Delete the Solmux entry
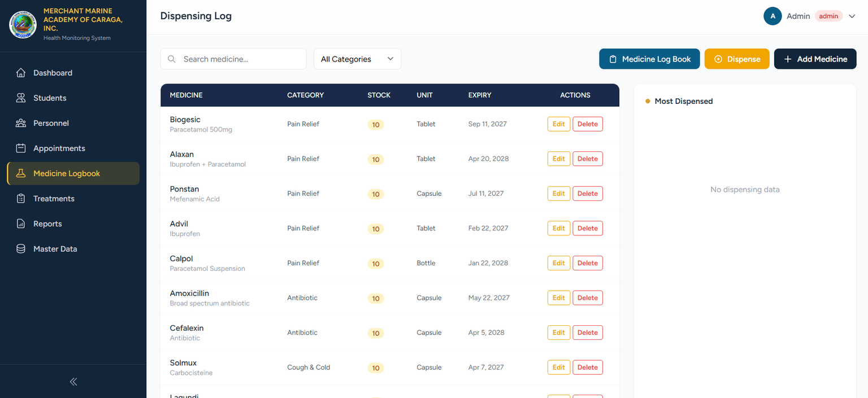 tap(588, 368)
